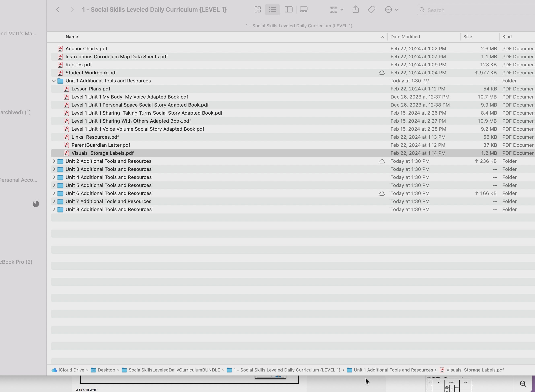Expand Unit 8 Additional Tools and Resources folder
535x392 pixels.
click(54, 209)
